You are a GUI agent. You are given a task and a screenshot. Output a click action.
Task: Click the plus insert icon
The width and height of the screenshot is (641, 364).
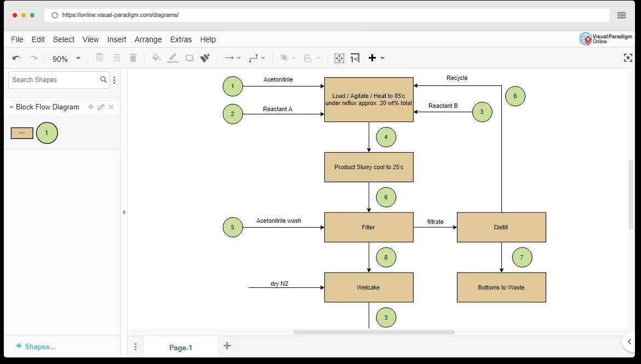(372, 57)
